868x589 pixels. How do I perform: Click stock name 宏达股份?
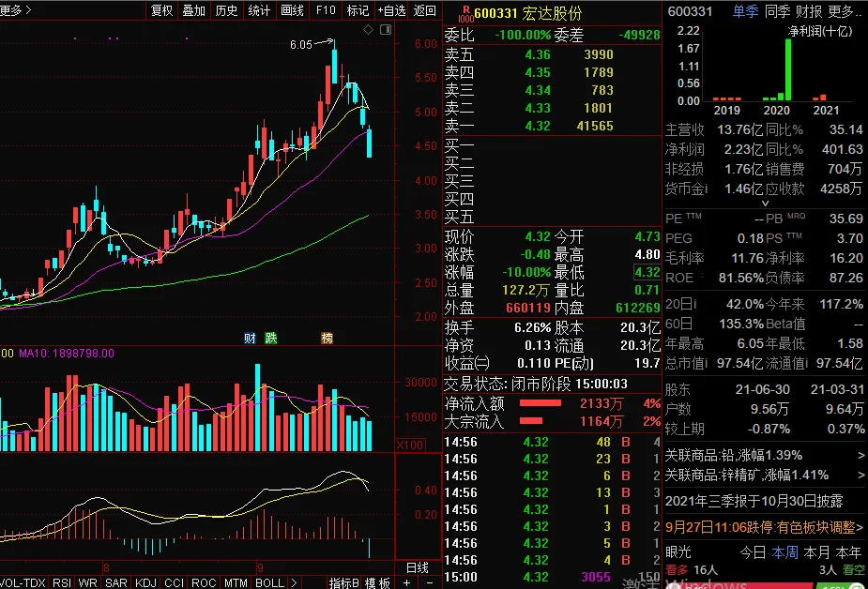[552, 13]
